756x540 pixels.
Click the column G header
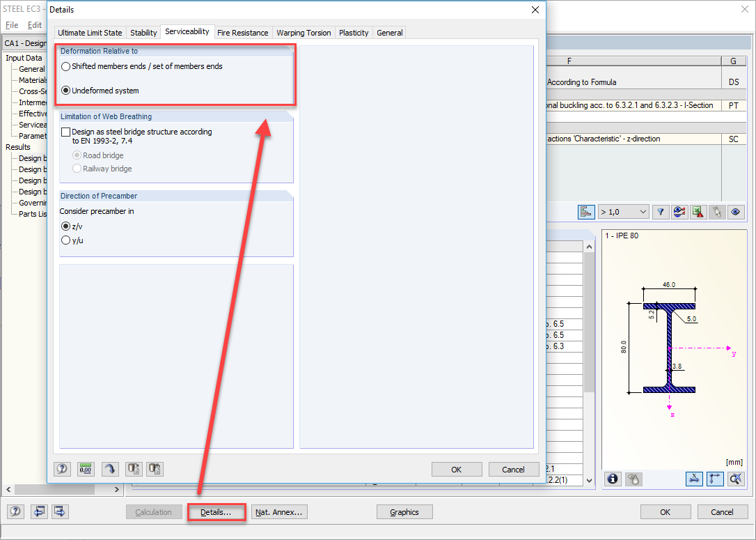pyautogui.click(x=733, y=61)
